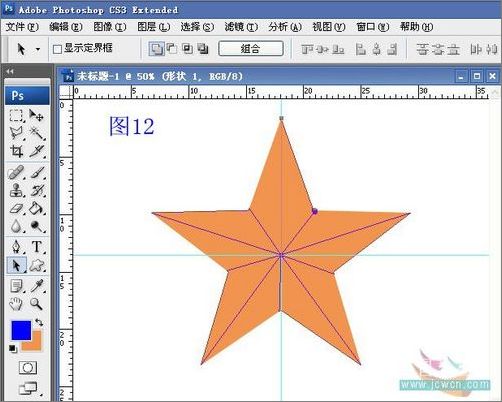Collapse the toolbox with double-arrow
The width and height of the screenshot is (502, 402).
tap(10, 71)
